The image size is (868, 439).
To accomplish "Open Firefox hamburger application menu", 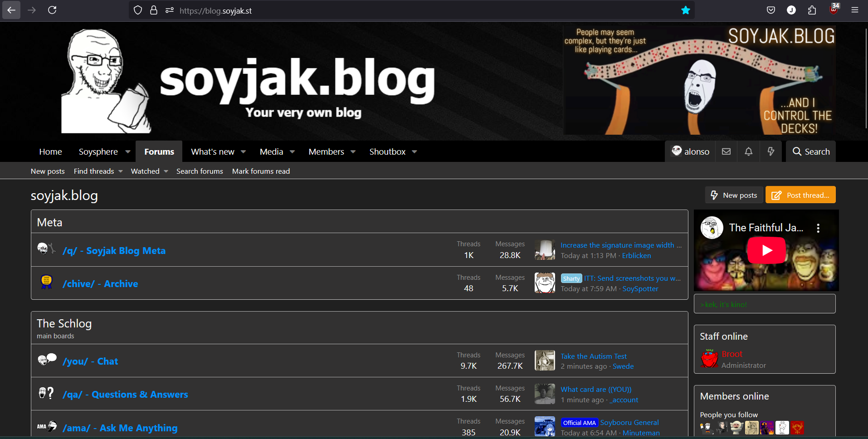I will [855, 10].
